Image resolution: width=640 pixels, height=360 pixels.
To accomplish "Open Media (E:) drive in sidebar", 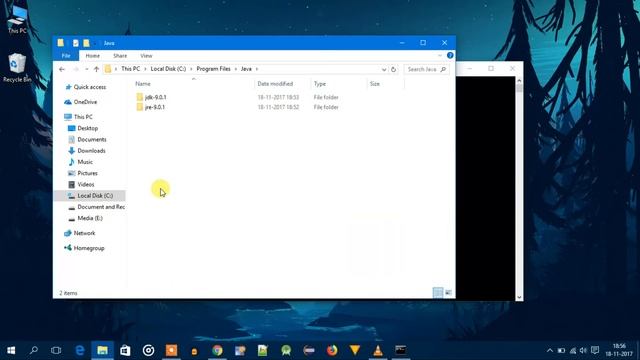I will click(x=90, y=218).
